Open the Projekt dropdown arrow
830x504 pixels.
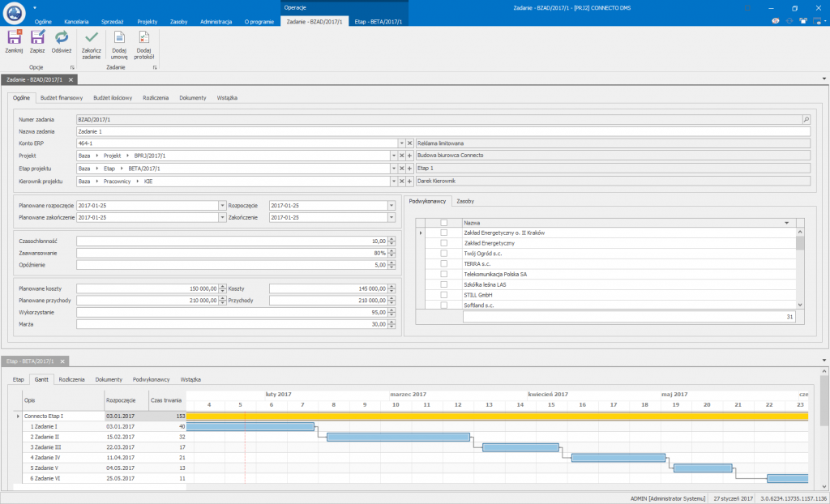(x=394, y=156)
